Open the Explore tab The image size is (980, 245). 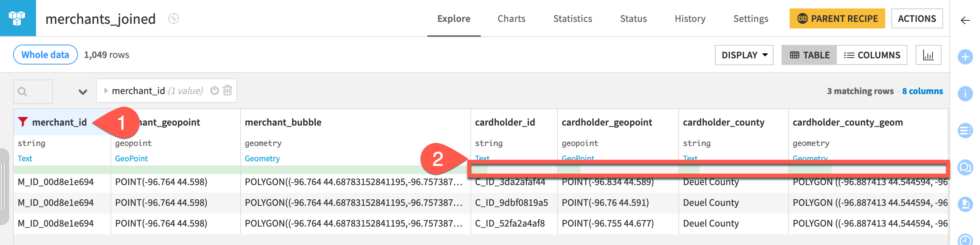(x=454, y=18)
